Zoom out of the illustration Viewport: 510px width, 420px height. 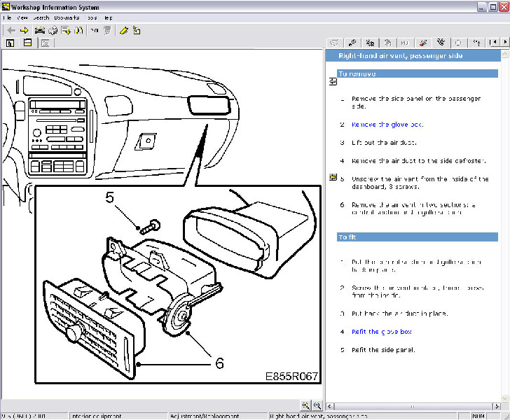tap(317, 405)
